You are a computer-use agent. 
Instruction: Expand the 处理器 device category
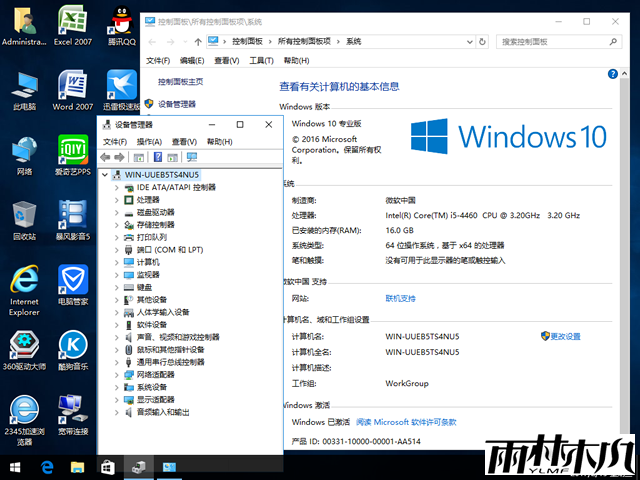tap(118, 199)
